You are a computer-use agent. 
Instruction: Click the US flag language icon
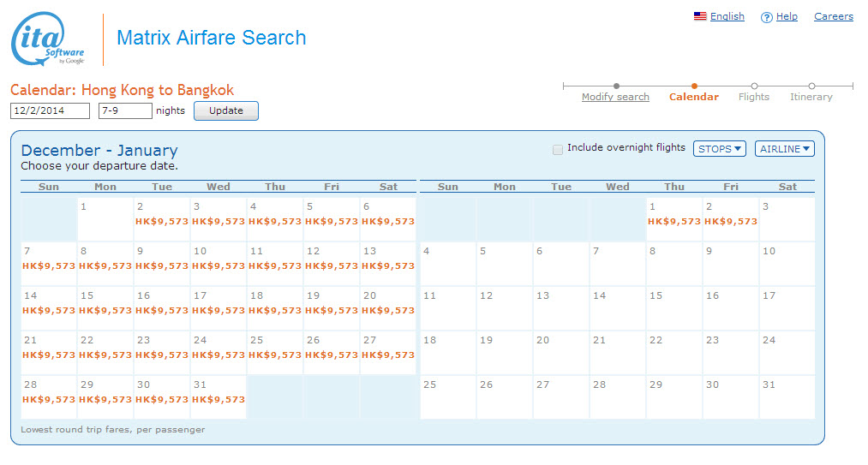click(x=700, y=16)
